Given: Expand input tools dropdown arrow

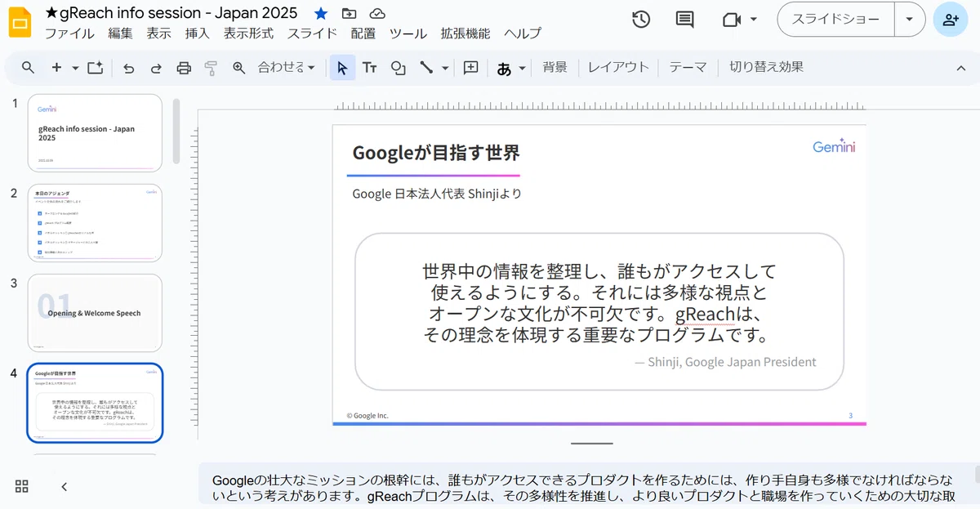Looking at the screenshot, I should (x=523, y=68).
